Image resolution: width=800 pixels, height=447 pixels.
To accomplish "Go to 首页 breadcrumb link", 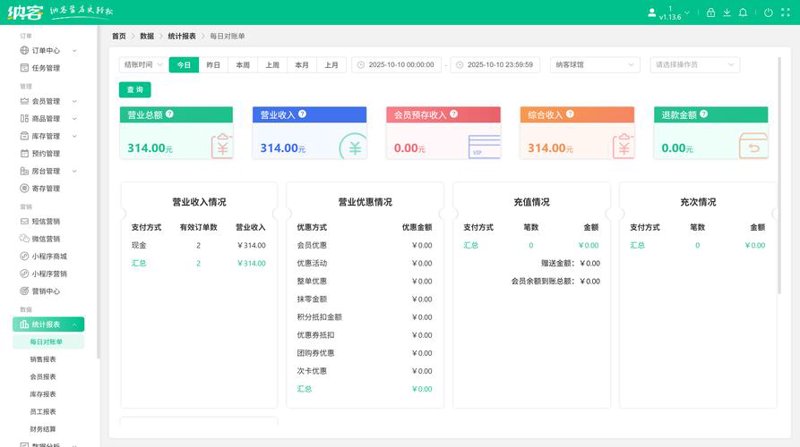I will tap(119, 36).
